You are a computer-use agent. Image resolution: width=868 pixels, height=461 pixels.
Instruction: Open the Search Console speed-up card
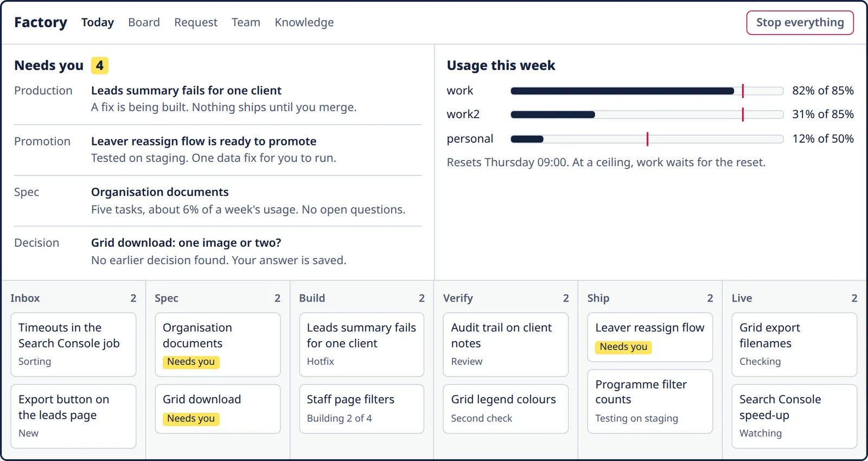coord(794,416)
